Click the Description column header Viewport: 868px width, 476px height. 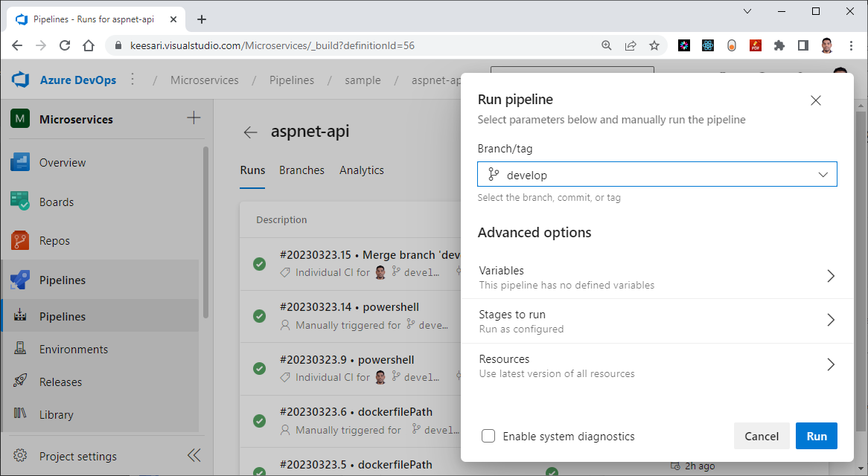point(281,219)
